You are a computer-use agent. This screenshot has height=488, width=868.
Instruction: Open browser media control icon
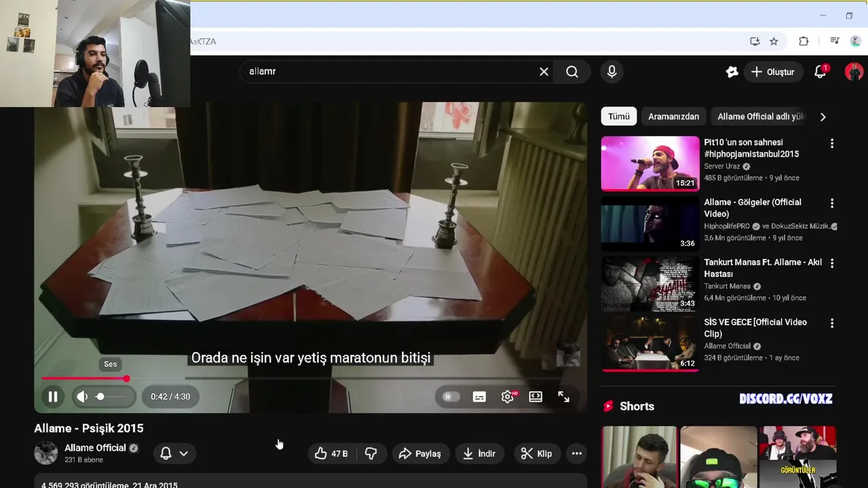click(x=835, y=41)
